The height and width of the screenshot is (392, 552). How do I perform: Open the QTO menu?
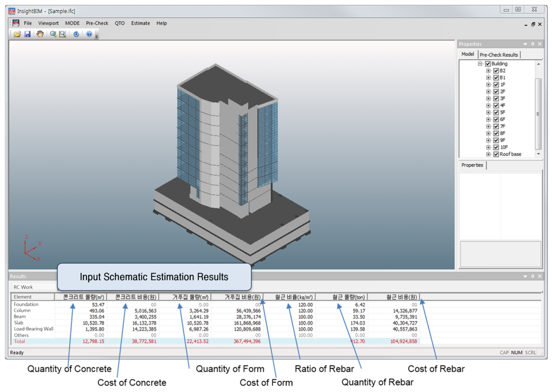click(119, 23)
